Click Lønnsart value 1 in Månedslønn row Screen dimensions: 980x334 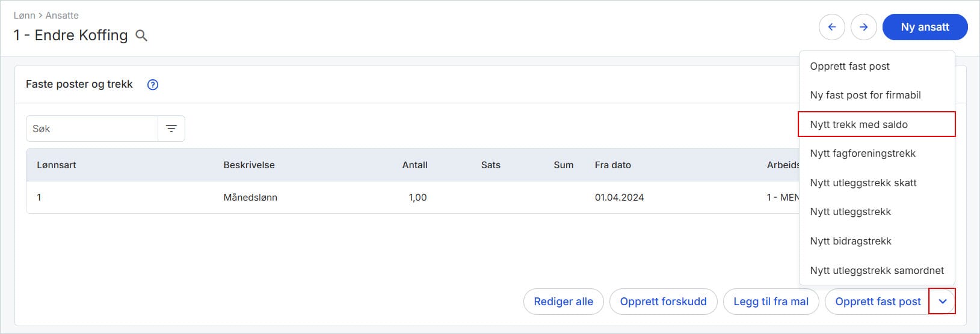click(39, 198)
